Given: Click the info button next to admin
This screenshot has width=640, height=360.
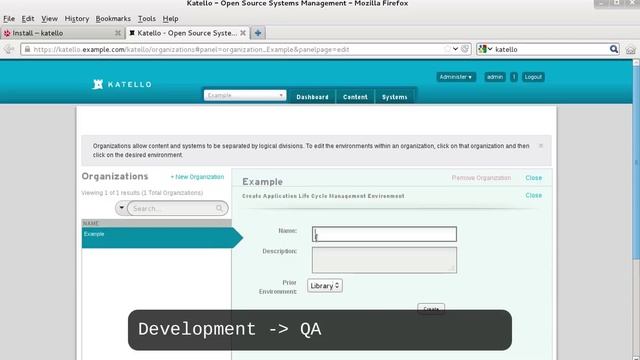Looking at the screenshot, I should (x=514, y=77).
